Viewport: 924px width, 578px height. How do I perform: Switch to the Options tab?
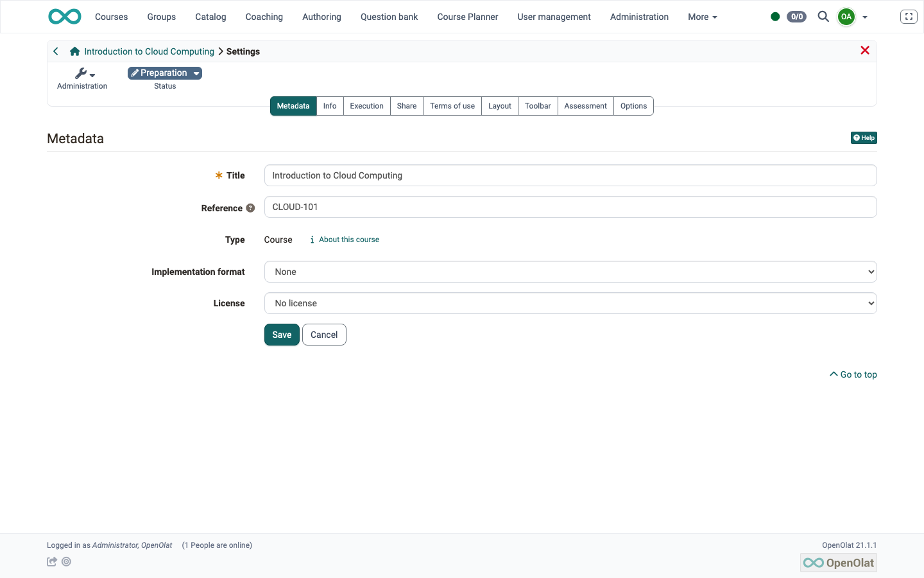click(x=633, y=106)
